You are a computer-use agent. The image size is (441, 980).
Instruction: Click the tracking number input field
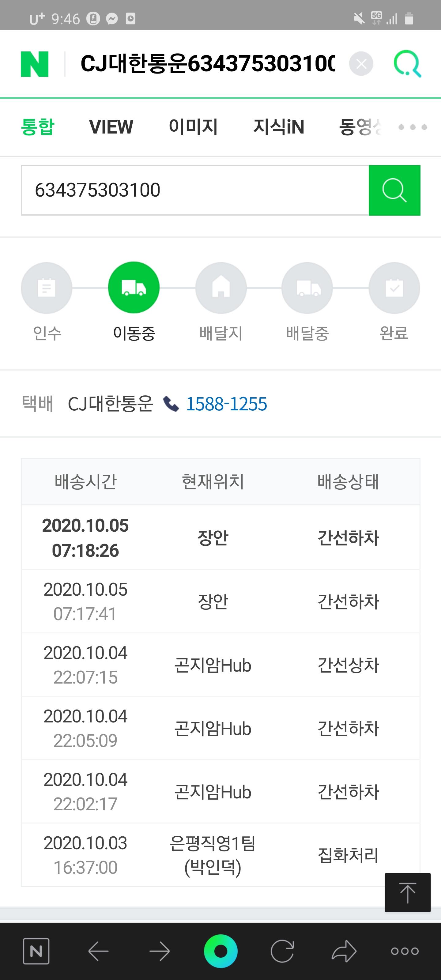(194, 190)
